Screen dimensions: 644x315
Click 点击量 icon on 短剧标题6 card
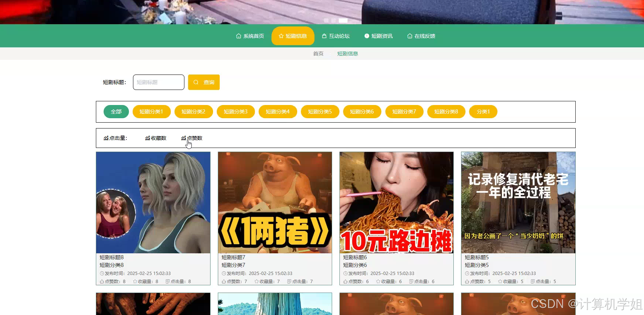[411, 282]
